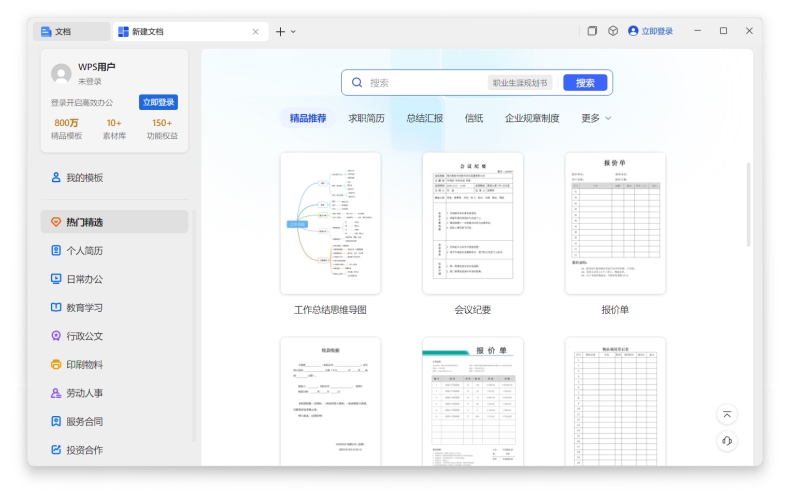Image resolution: width=790 pixels, height=497 pixels.
Task: Click 会议纪要 caption text
Action: click(473, 309)
